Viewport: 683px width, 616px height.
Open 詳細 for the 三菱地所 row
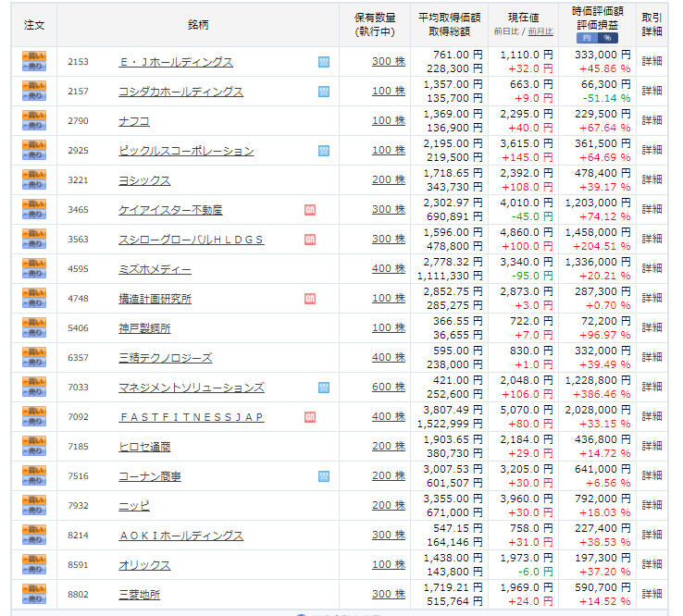tap(652, 594)
